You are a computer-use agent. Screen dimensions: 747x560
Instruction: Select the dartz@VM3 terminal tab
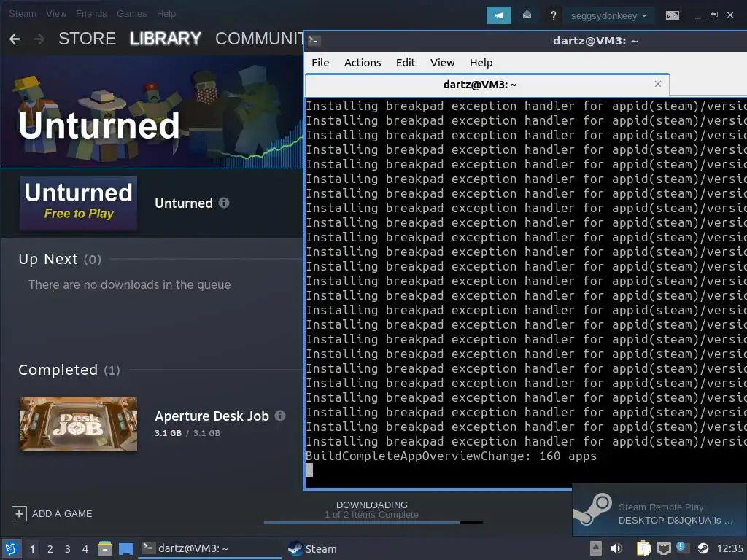[x=487, y=85]
